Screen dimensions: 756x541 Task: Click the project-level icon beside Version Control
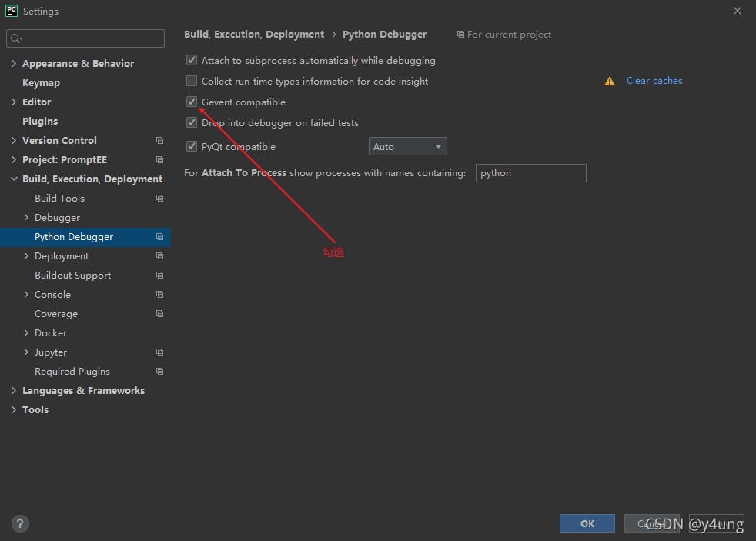pos(159,140)
